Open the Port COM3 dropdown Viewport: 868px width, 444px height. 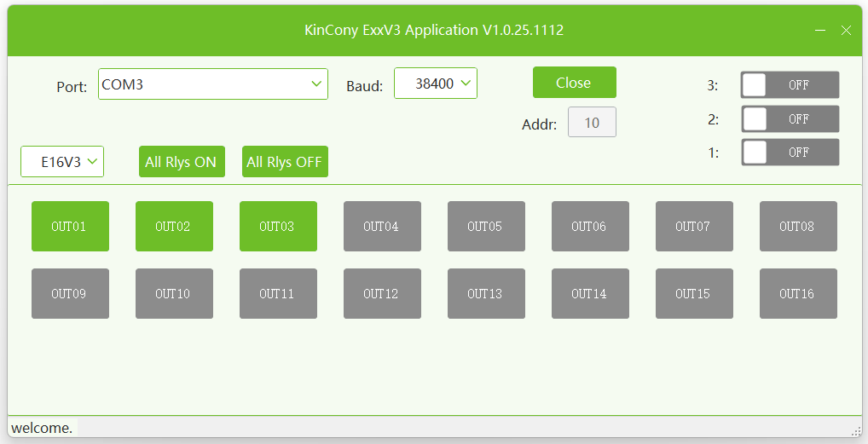click(x=213, y=84)
